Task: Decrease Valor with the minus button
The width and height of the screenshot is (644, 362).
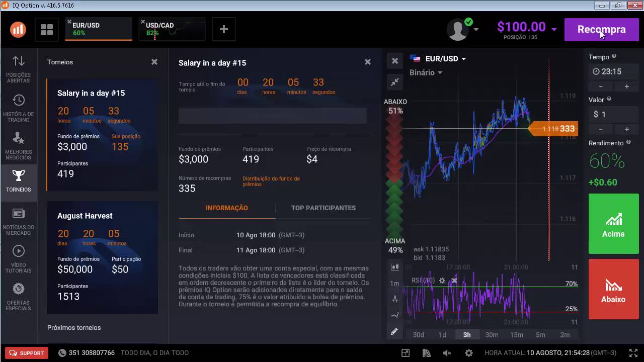Action: pos(601,129)
